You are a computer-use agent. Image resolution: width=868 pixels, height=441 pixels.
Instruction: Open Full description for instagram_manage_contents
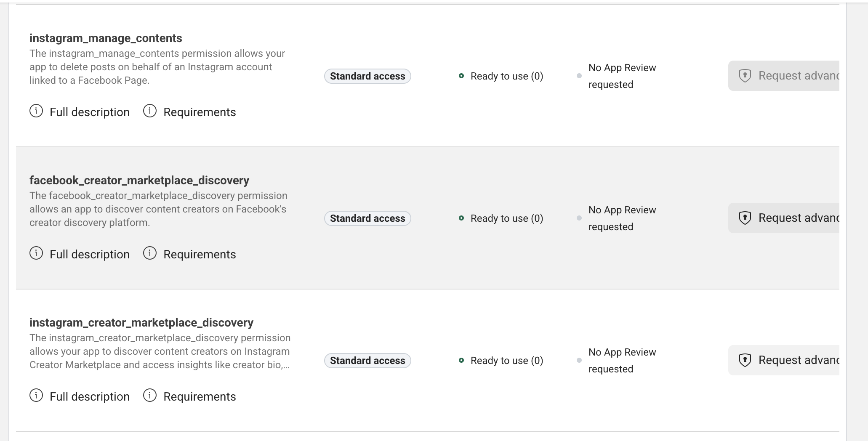tap(89, 112)
